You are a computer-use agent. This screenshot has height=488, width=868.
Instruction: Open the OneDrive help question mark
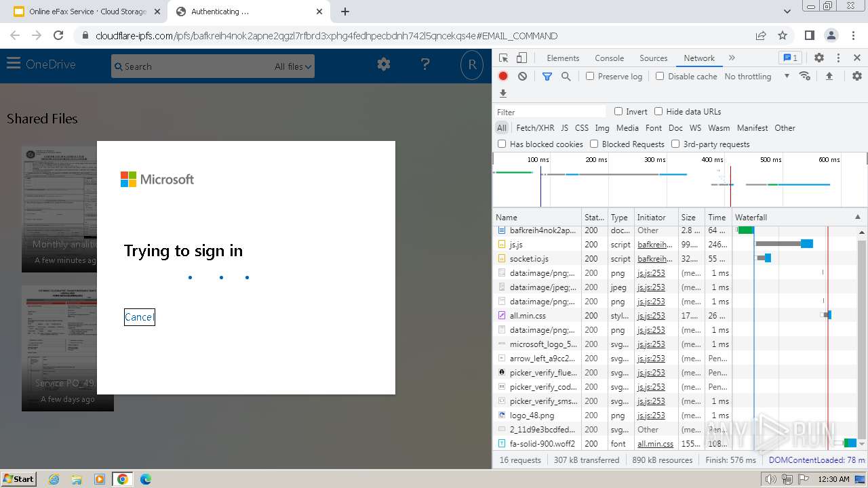tap(425, 64)
